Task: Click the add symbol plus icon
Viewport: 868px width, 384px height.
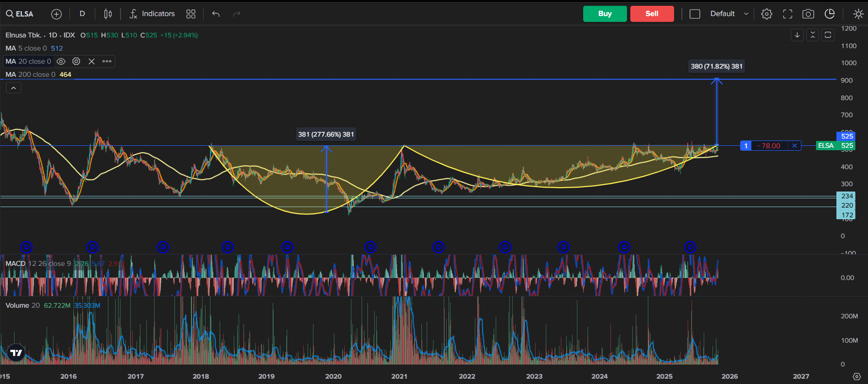Action: 56,14
